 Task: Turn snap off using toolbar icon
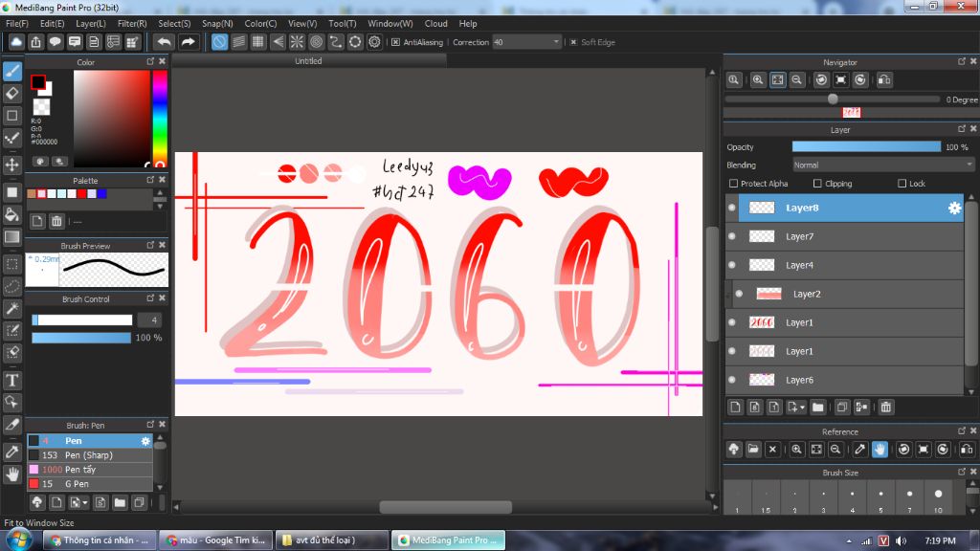[219, 42]
